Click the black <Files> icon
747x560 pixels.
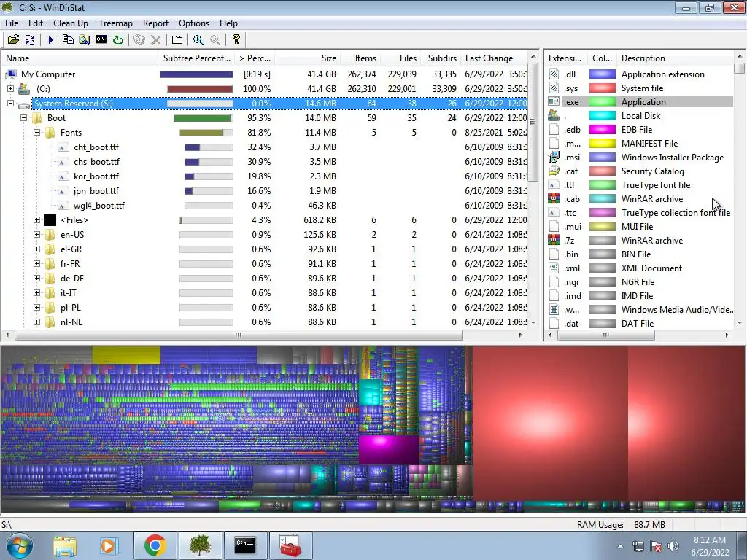(50, 220)
